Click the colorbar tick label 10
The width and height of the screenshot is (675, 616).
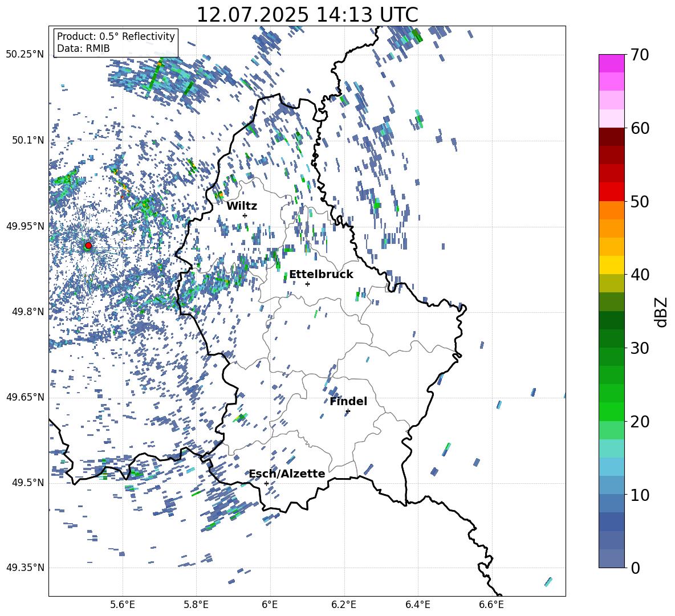(x=640, y=495)
